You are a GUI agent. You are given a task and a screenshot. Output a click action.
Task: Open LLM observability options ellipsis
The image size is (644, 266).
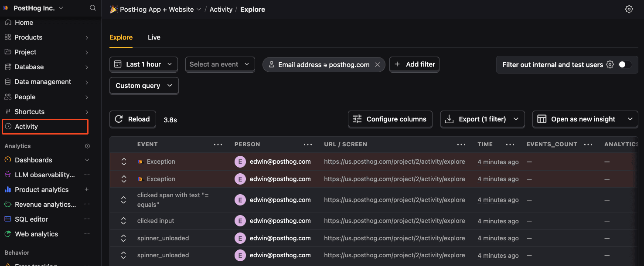[87, 175]
